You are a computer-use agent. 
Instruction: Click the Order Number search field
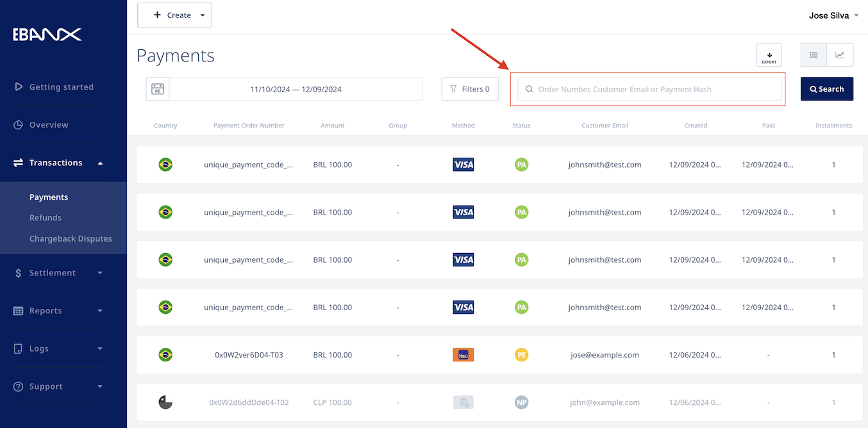coord(647,88)
